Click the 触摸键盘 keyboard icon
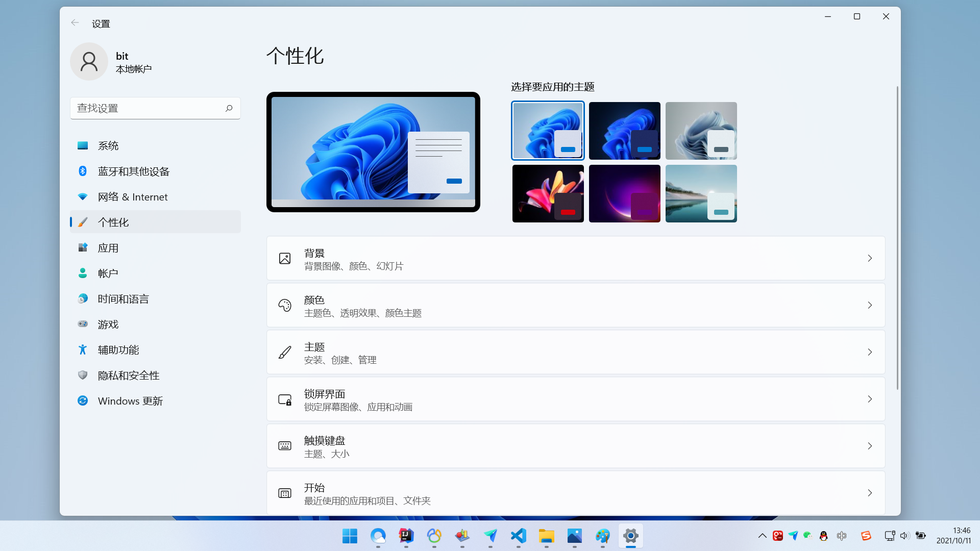980x551 pixels. pos(285,446)
